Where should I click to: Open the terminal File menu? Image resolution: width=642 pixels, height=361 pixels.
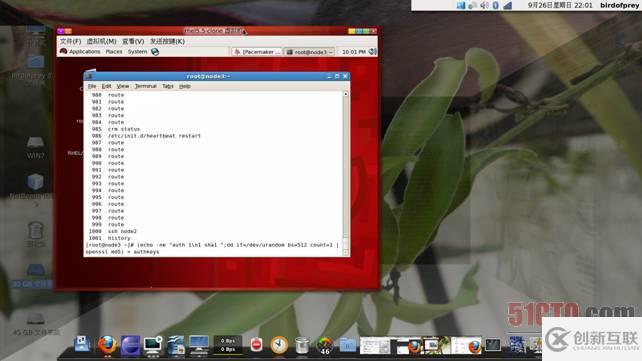coord(92,86)
